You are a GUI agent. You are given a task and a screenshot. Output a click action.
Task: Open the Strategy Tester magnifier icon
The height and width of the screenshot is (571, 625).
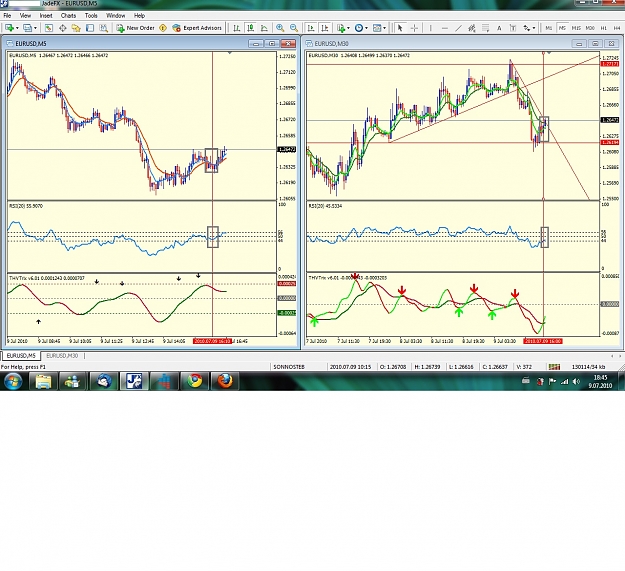coord(104,28)
